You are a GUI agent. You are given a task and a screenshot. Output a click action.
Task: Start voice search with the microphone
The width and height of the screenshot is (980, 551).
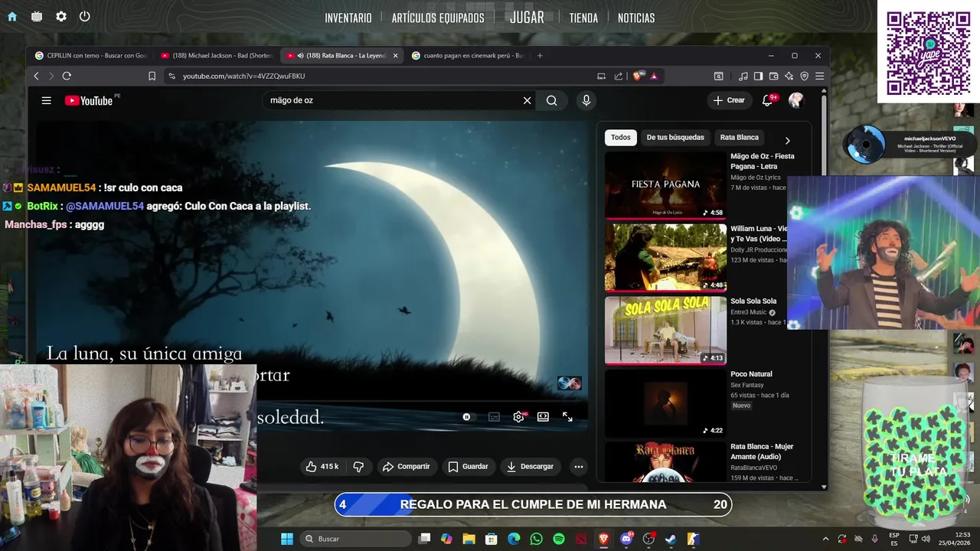[x=586, y=100]
